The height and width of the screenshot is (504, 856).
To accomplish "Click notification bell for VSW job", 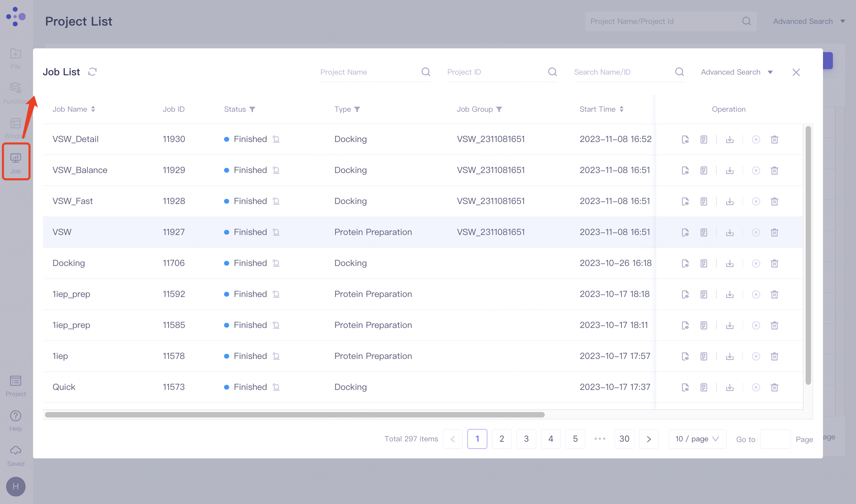I will pyautogui.click(x=276, y=232).
